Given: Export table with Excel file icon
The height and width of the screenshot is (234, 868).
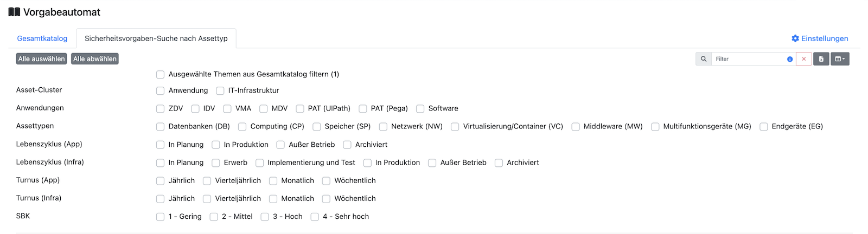Looking at the screenshot, I should [821, 59].
